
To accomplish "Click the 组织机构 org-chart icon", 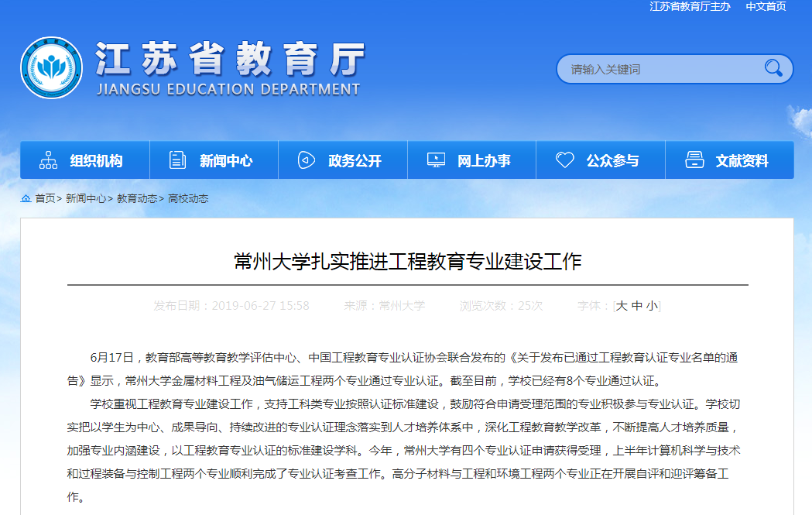I will (48, 160).
